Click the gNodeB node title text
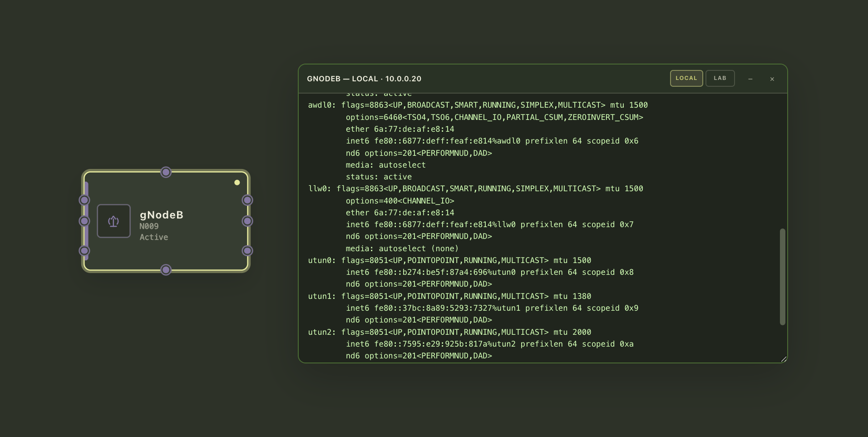 point(162,215)
